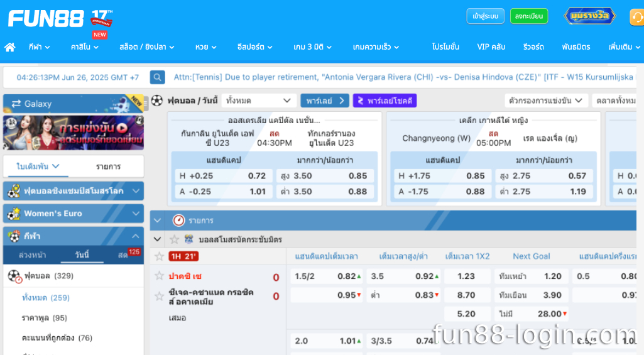The width and height of the screenshot is (644, 355).
Task: Open the รีวอร์ด page
Action: tap(533, 47)
